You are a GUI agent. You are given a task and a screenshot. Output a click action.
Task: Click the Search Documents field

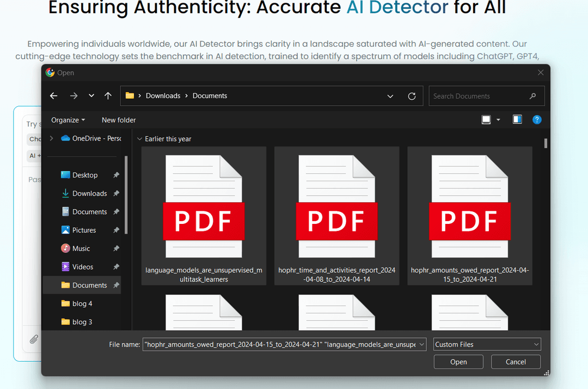point(479,96)
